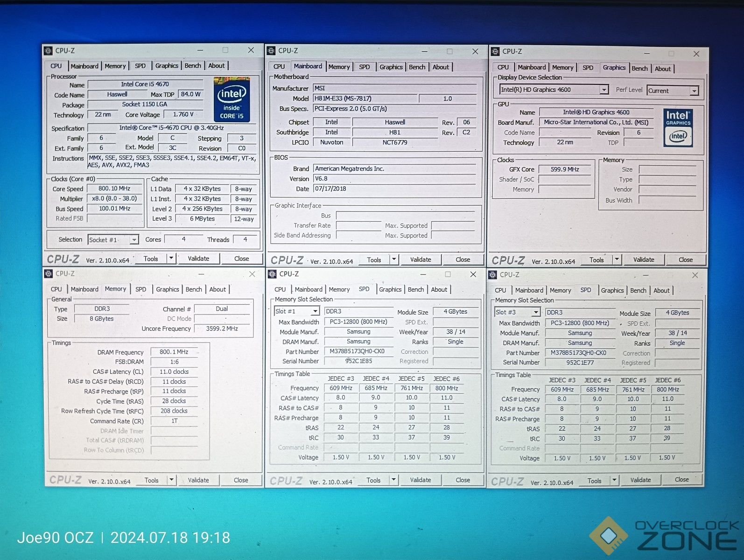Click the Core Voltage '1.760 V' value
744x560 pixels.
click(183, 114)
